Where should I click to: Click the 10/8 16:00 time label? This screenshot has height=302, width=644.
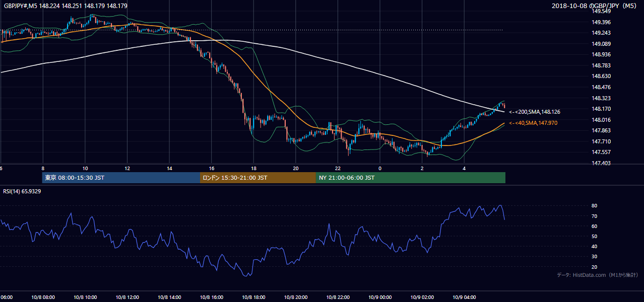pyautogui.click(x=212, y=297)
